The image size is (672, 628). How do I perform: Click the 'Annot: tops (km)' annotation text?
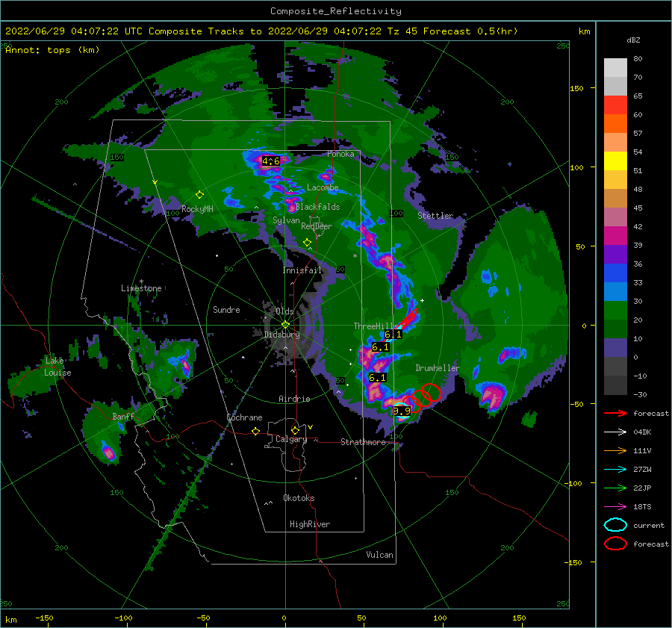coord(52,50)
